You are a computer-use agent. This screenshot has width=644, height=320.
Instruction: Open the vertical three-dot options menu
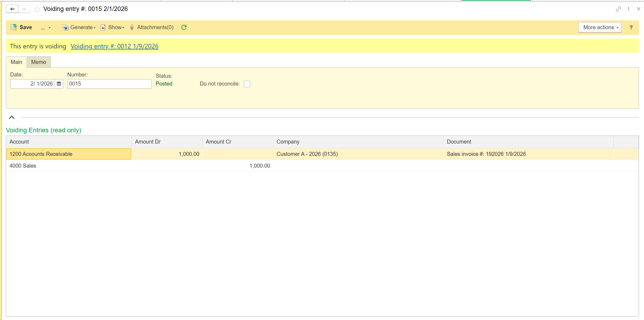pyautogui.click(x=629, y=9)
